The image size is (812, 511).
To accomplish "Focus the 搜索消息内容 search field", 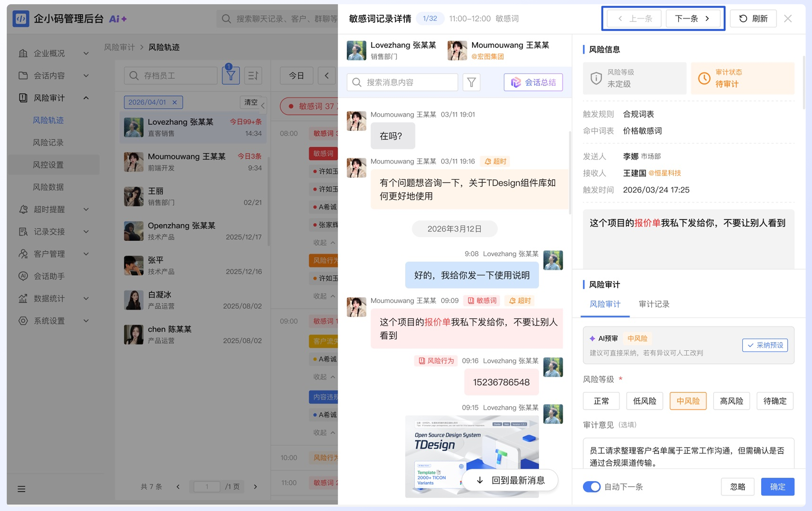I will point(402,82).
